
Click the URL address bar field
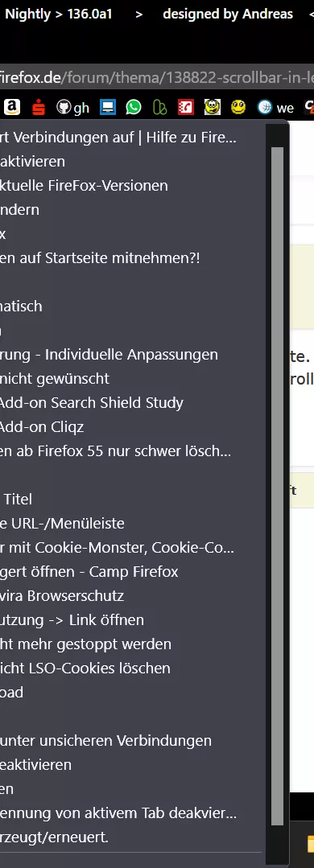157,77
